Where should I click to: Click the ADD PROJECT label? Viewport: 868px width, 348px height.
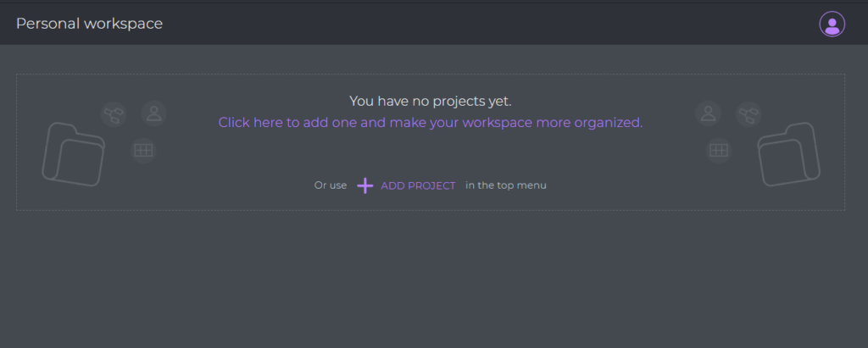point(418,186)
